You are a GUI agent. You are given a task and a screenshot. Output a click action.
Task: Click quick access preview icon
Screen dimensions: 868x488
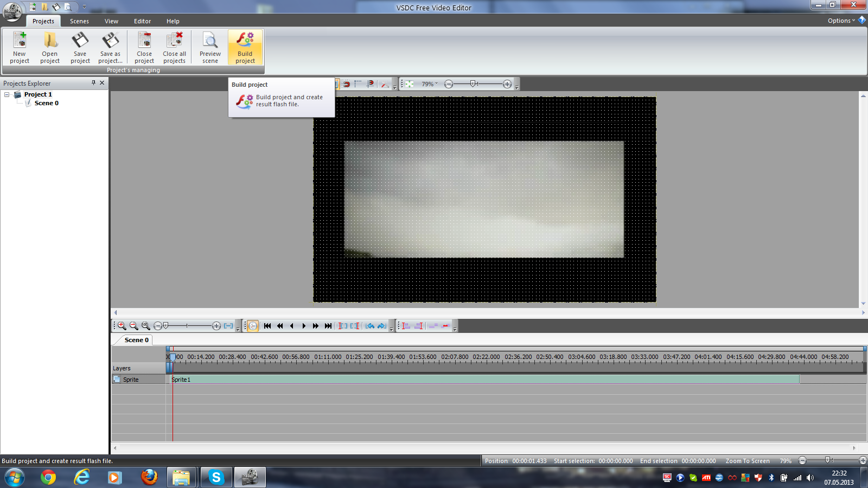pyautogui.click(x=68, y=7)
